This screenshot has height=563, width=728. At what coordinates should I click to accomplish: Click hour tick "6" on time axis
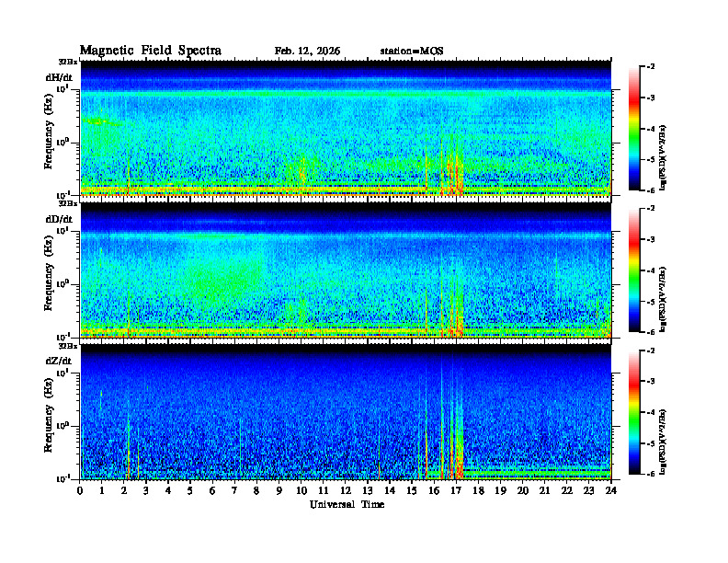coord(212,490)
